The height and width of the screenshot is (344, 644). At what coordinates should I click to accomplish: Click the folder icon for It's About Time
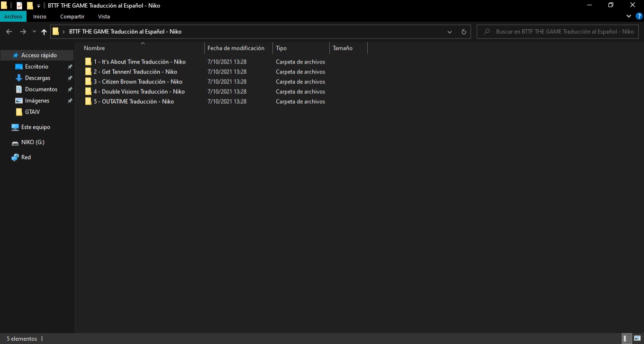pos(88,62)
